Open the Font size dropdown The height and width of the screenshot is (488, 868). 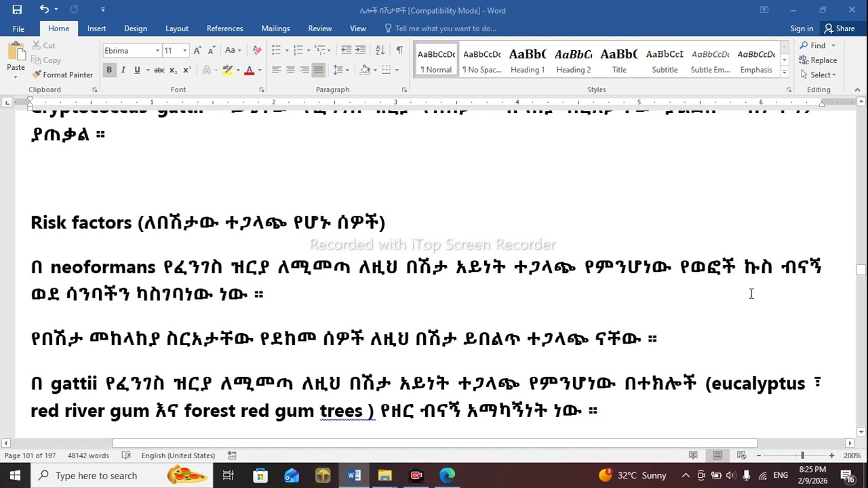185,51
